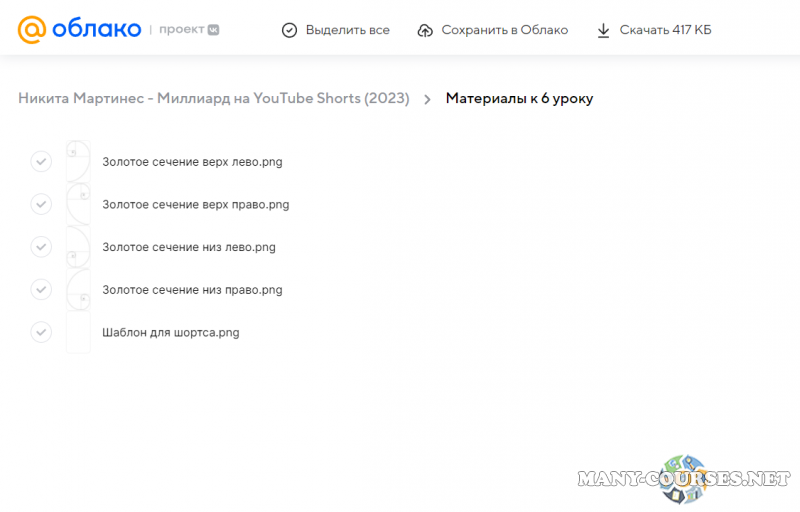Click the download arrow icon in toolbar

point(603,30)
